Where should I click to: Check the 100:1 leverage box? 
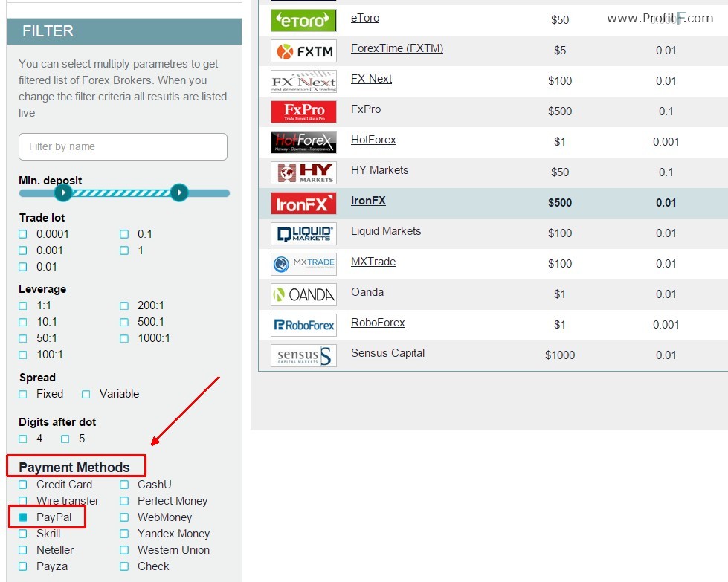[x=23, y=355]
